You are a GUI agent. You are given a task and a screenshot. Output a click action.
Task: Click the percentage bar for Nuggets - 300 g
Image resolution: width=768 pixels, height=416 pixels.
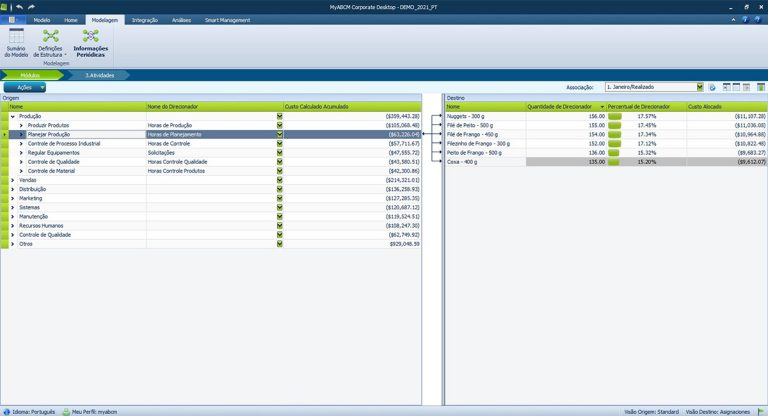tap(615, 116)
